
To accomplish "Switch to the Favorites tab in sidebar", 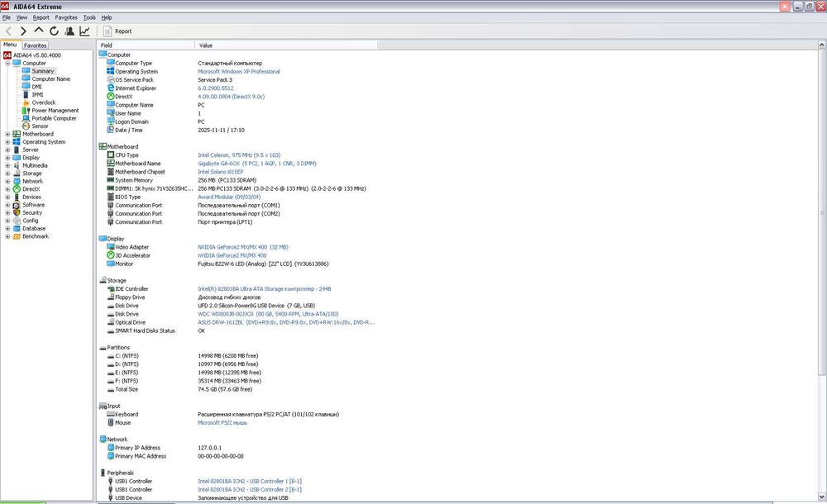I will tap(36, 45).
